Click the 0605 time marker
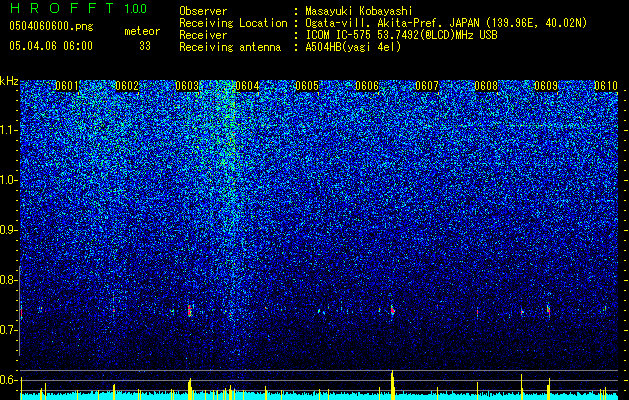This screenshot has width=629, height=400. pyautogui.click(x=307, y=86)
